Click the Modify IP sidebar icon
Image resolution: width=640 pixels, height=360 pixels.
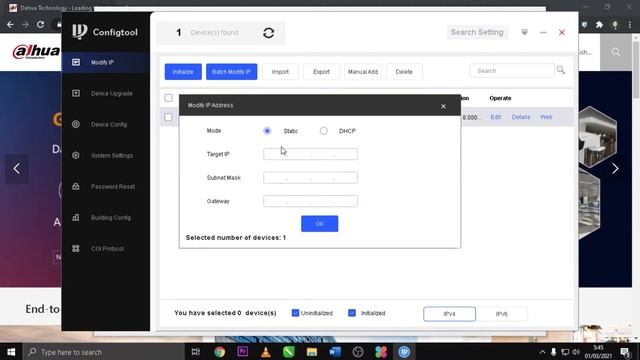click(x=76, y=62)
